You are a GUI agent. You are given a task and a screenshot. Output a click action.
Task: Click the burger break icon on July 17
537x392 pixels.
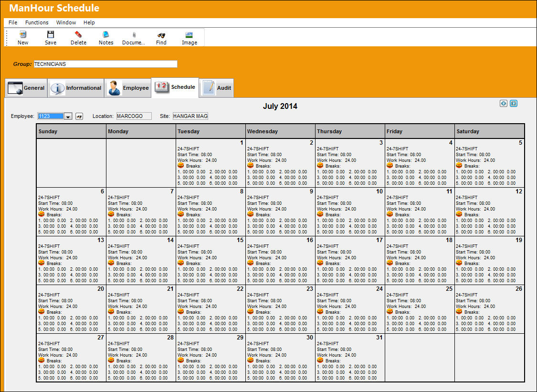tap(320, 263)
